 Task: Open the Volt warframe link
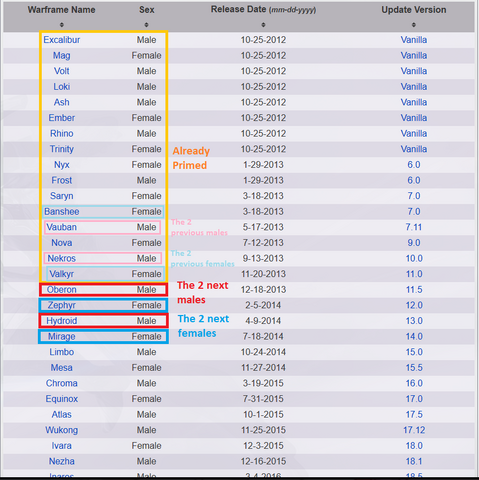[62, 71]
